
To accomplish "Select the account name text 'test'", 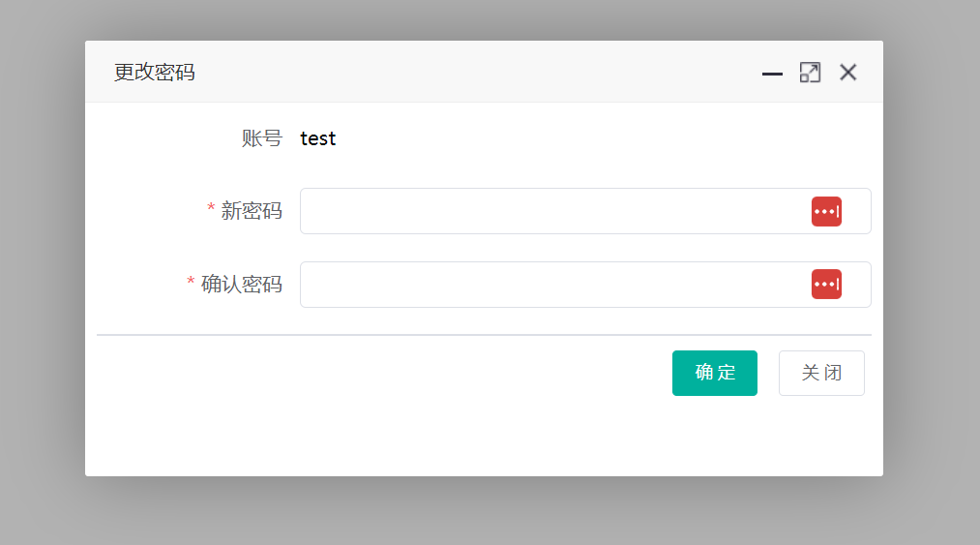I will pos(318,138).
